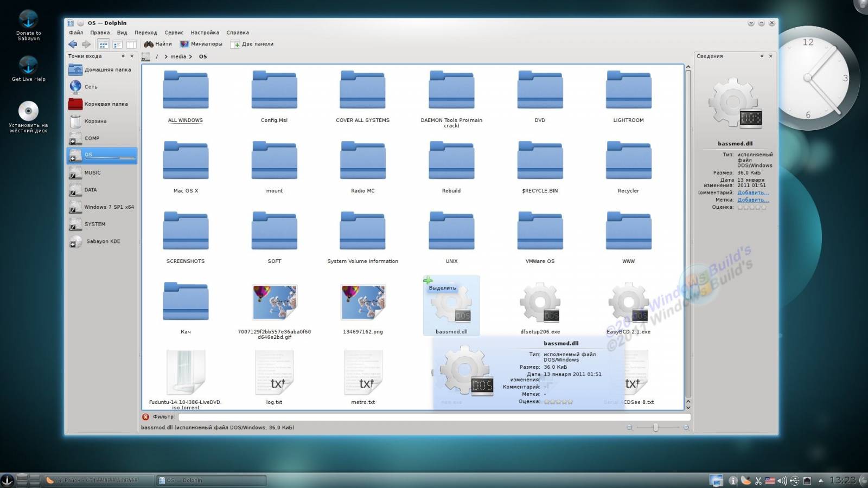Select the LIGHTROOM folder
Viewport: 868px width, 488px height.
pos(628,97)
